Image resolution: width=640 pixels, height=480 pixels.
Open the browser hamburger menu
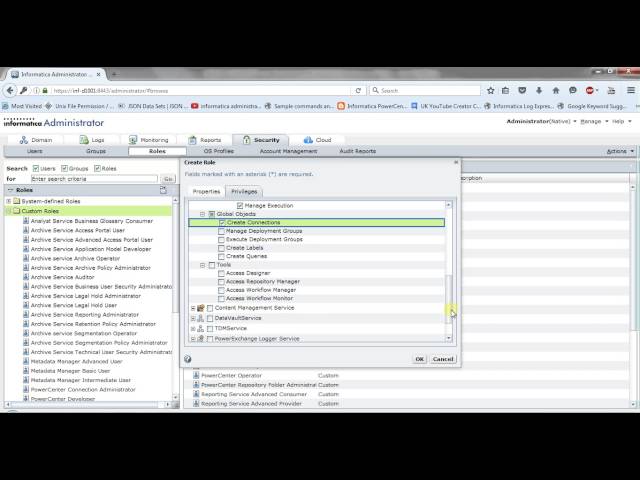coord(631,90)
